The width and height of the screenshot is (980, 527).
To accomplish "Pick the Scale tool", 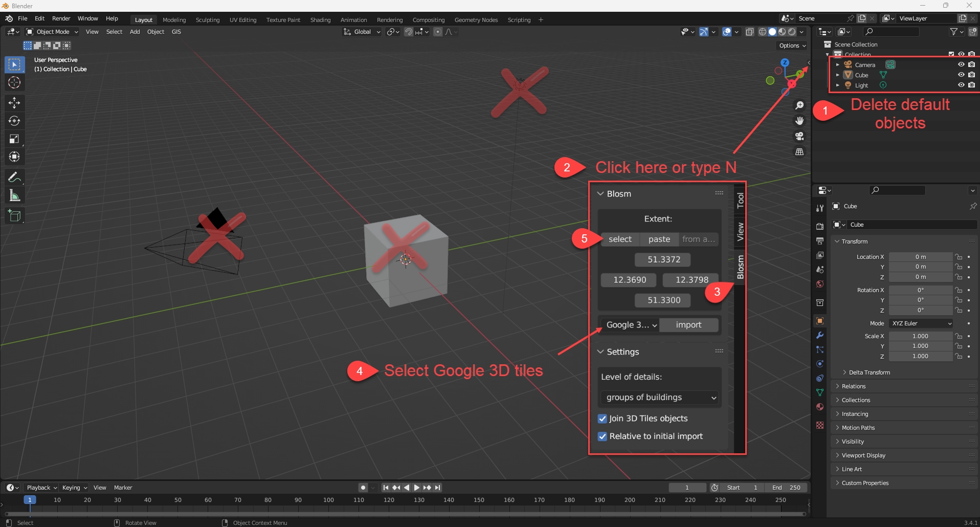I will 14,139.
